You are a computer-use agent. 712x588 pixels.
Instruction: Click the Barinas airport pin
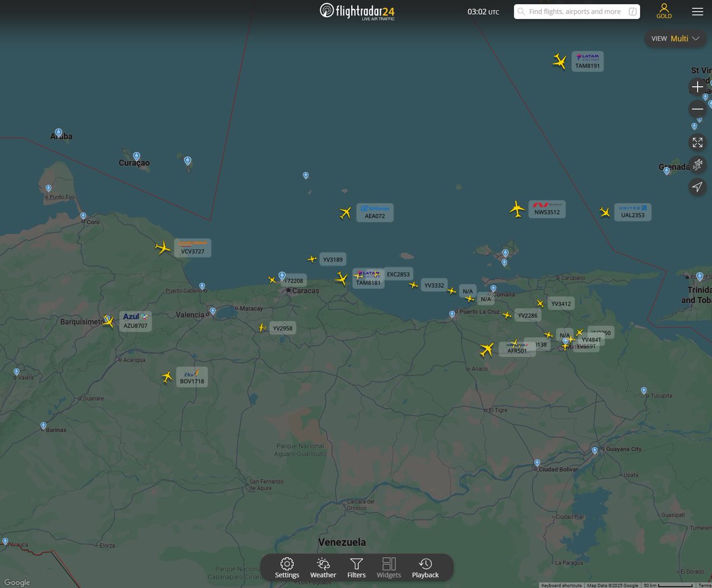(43, 426)
